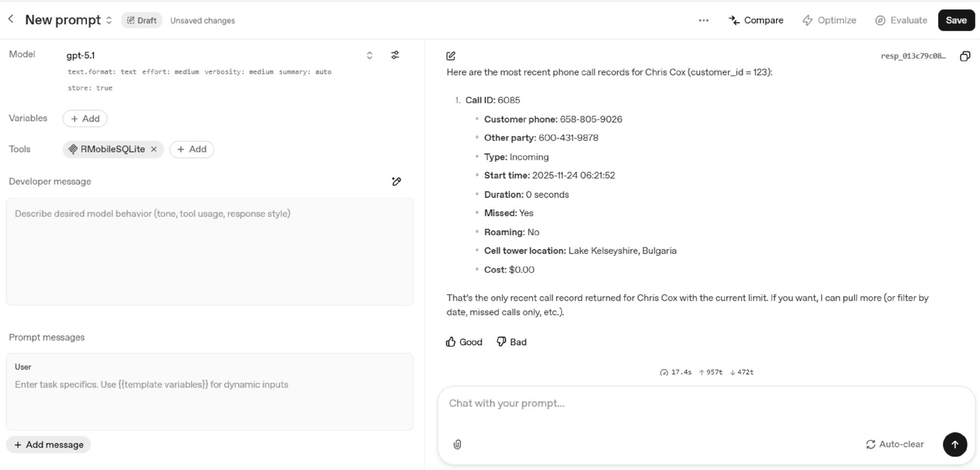
Task: Remove the RMobileSQLite tool with its X
Action: (154, 149)
